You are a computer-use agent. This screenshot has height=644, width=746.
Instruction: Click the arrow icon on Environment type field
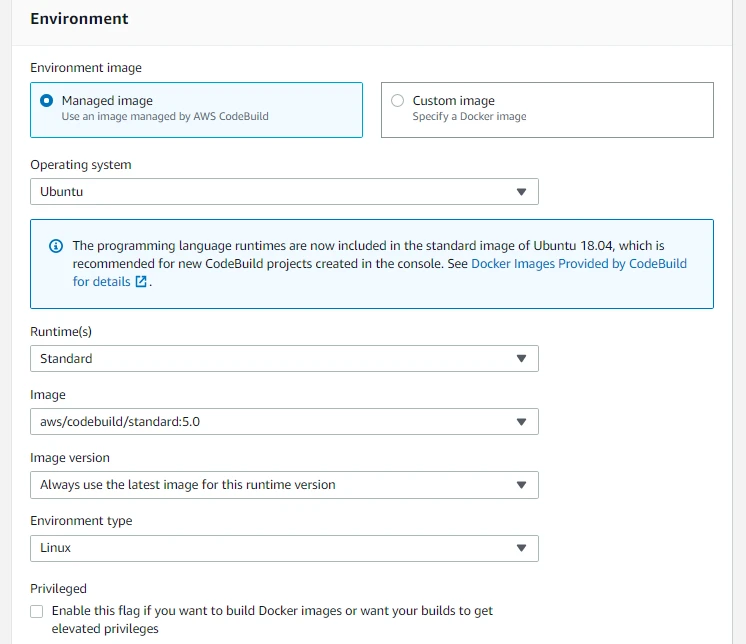point(521,548)
